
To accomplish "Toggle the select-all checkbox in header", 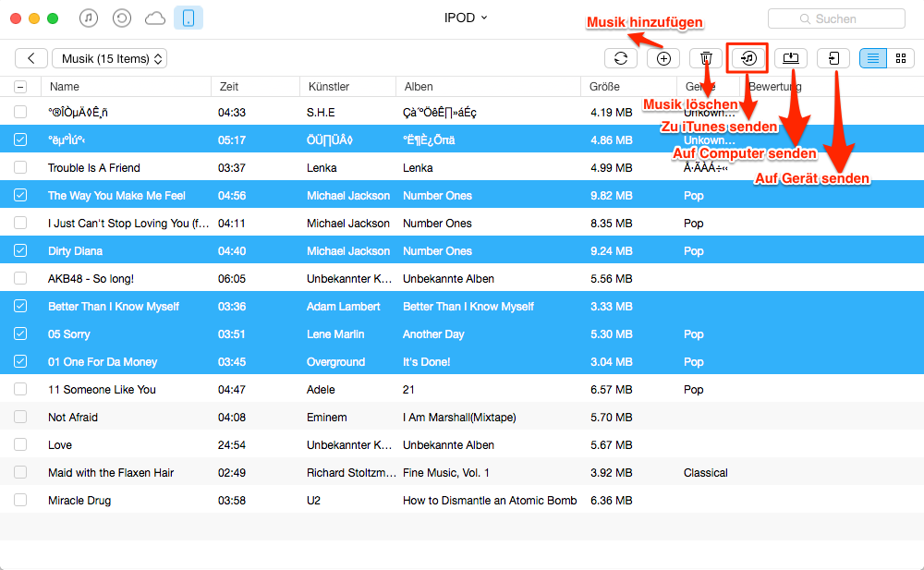I will (20, 87).
